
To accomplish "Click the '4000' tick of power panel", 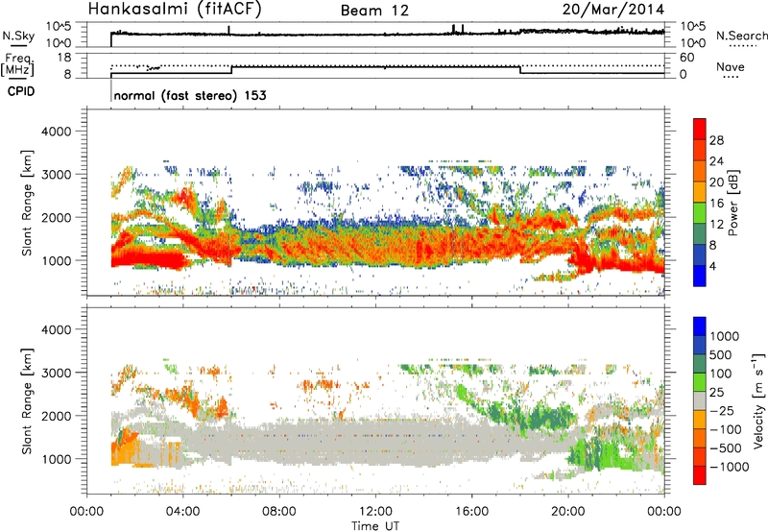I will click(56, 132).
